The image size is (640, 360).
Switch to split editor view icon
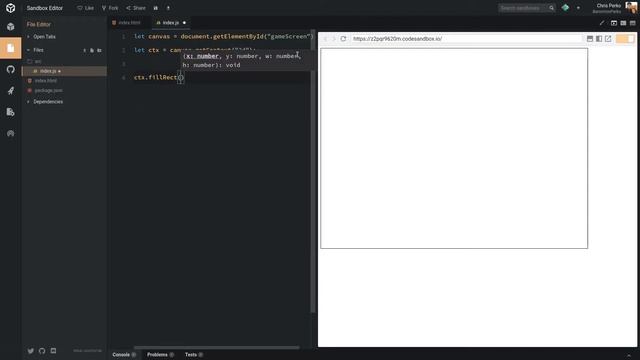click(x=623, y=23)
